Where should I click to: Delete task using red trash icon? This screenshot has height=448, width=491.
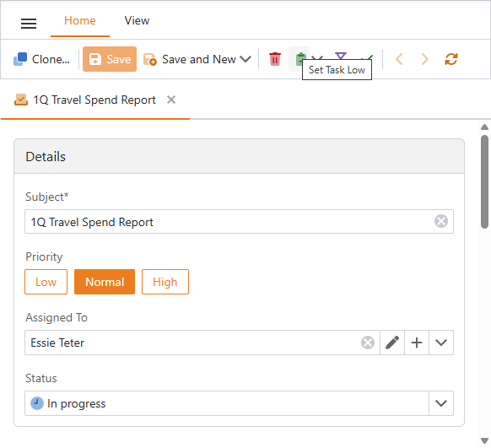(275, 59)
